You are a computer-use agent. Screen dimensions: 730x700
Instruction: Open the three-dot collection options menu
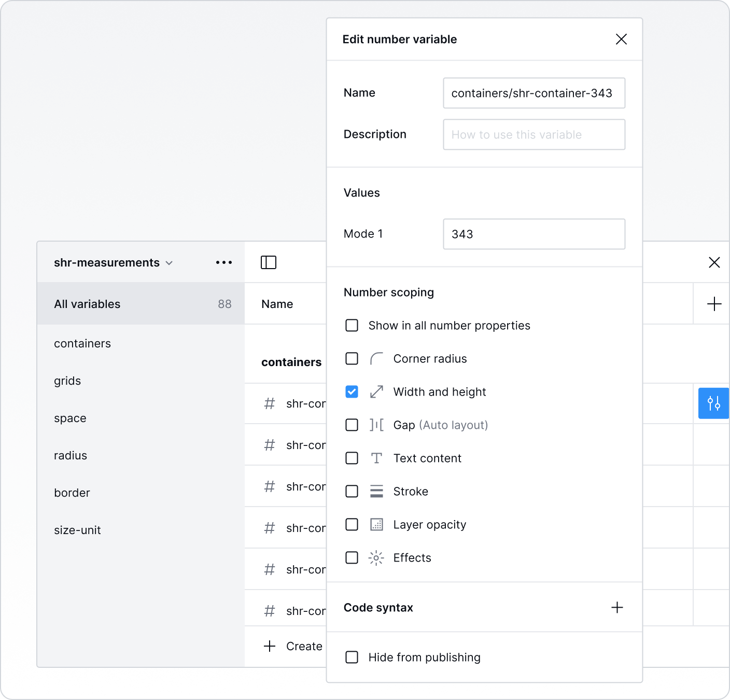click(x=224, y=262)
